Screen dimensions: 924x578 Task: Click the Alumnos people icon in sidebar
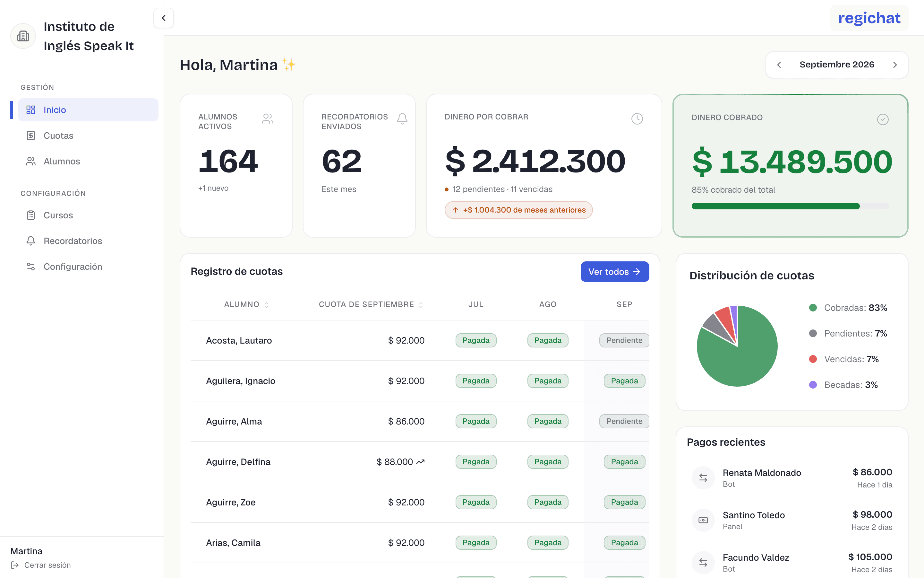tap(31, 161)
